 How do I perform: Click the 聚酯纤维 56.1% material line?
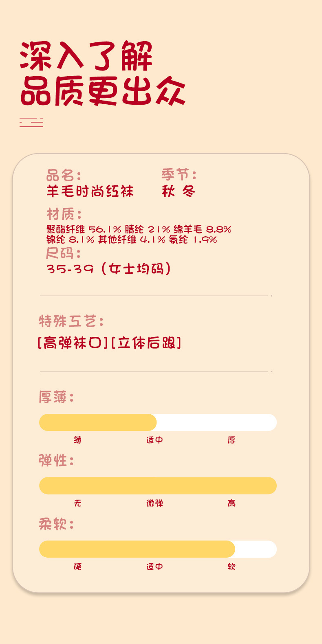coord(139,229)
